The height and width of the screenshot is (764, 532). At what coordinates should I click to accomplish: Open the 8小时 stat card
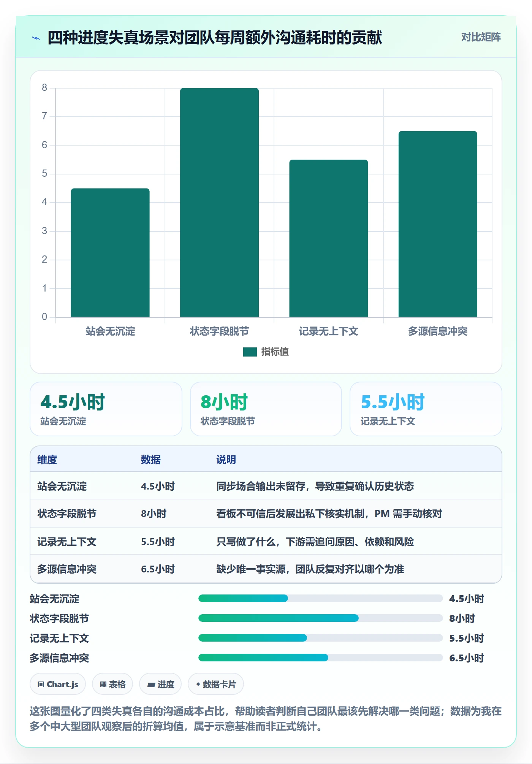(x=266, y=409)
